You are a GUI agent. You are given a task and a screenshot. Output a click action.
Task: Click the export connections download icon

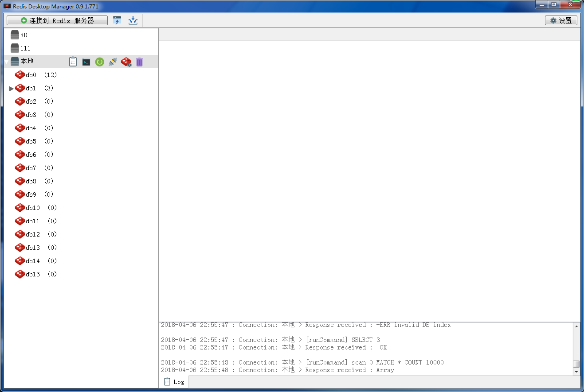(133, 20)
